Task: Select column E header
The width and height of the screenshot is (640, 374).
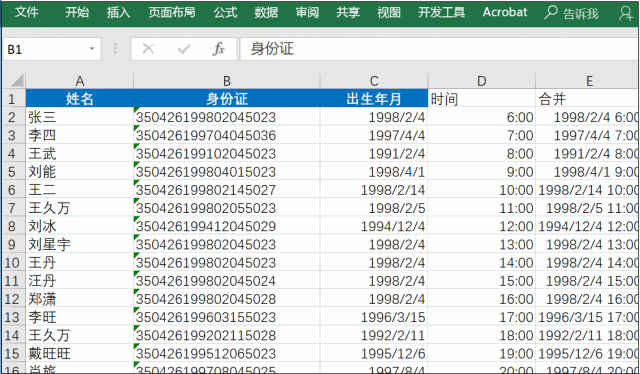Action: (588, 80)
